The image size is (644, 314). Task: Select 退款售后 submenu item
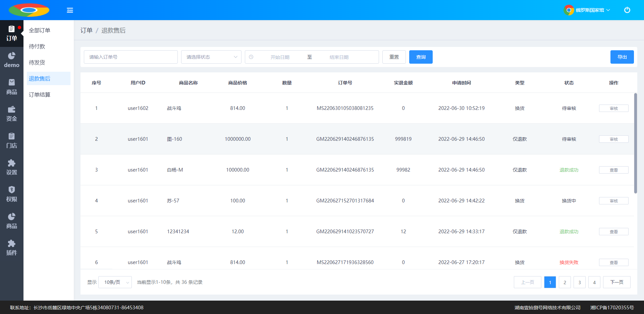coord(49,78)
